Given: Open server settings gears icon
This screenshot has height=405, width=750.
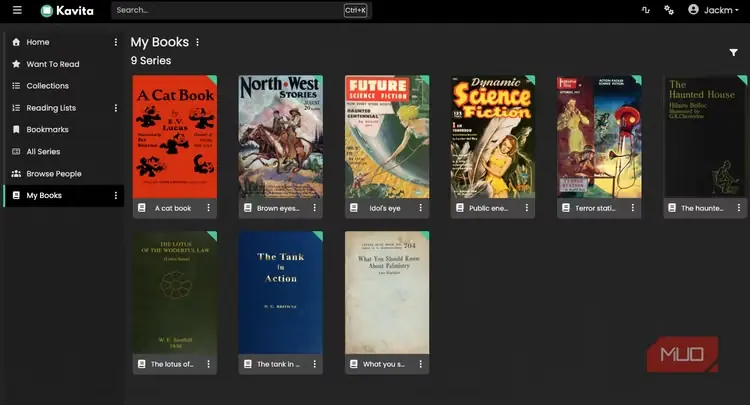Looking at the screenshot, I should [669, 10].
